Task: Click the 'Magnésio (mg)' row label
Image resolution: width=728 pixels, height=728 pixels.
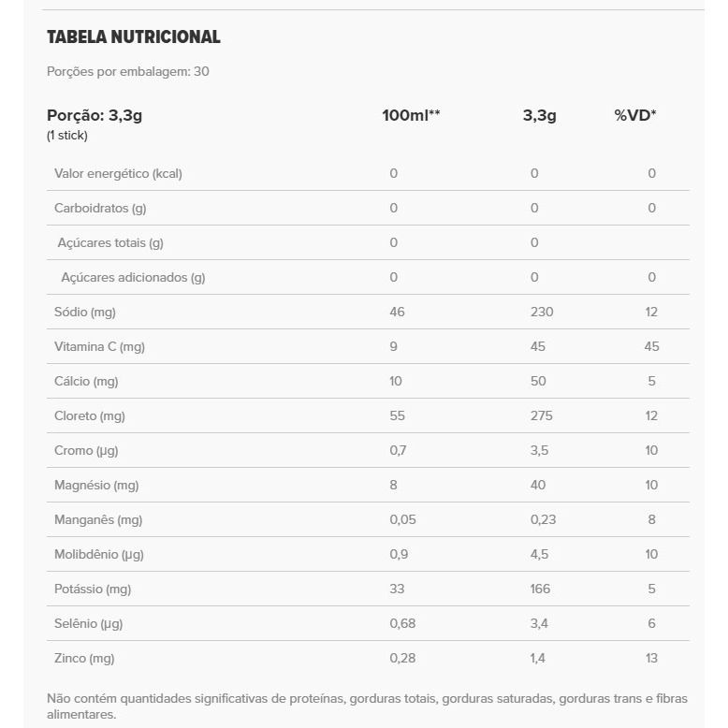Action: pyautogui.click(x=96, y=486)
